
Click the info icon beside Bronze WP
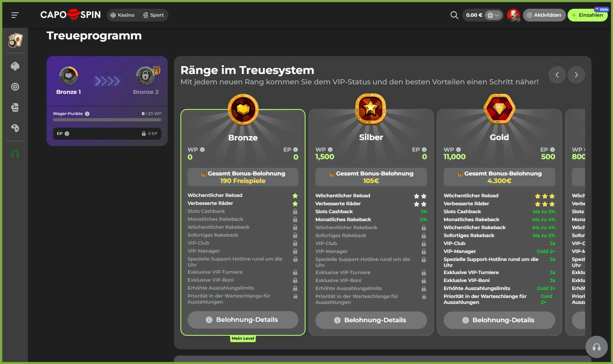202,150
